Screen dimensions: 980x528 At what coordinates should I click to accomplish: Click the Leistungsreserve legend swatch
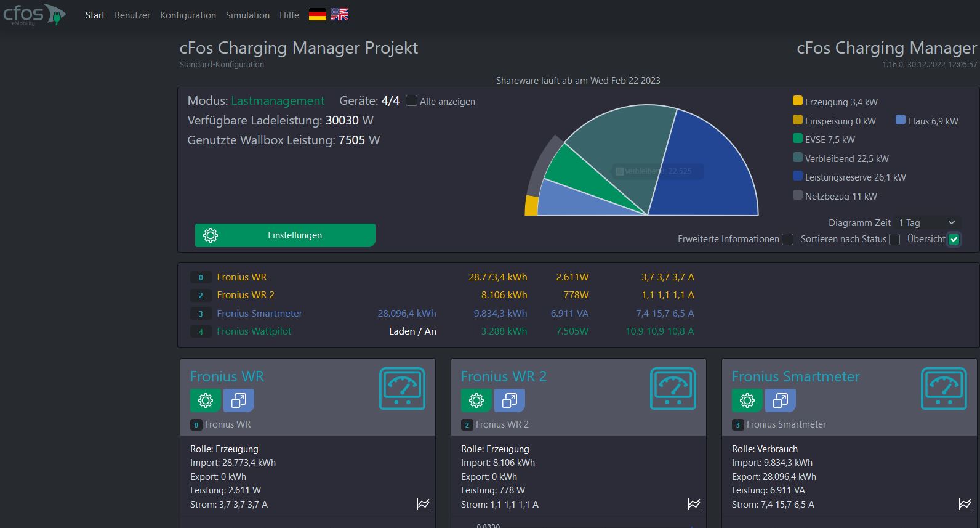coord(798,176)
